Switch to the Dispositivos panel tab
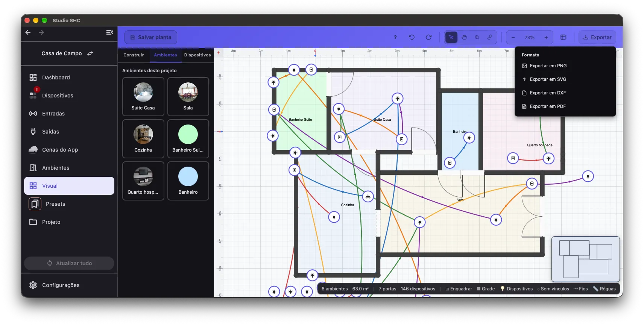The image size is (644, 325). point(197,55)
